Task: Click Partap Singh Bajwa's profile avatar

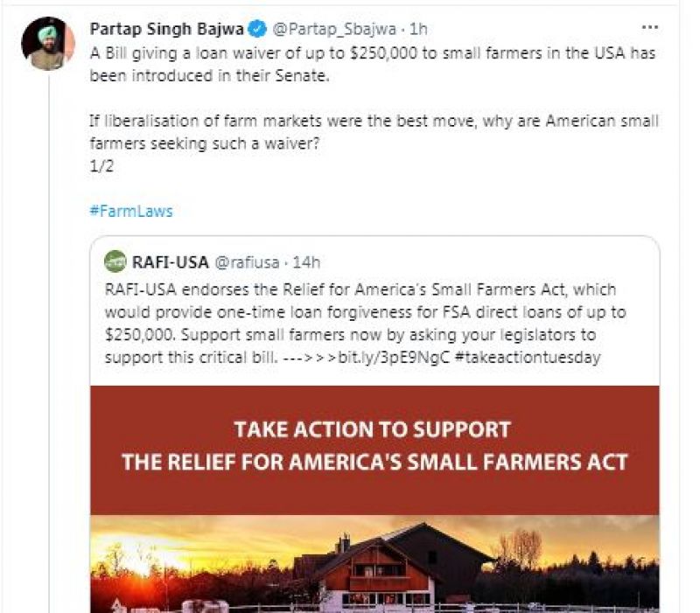Action: (x=47, y=44)
